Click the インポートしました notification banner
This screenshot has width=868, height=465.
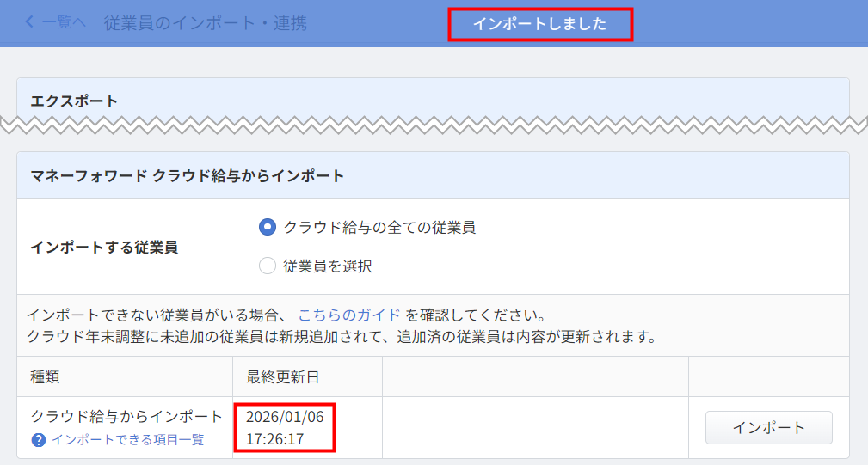pos(540,24)
